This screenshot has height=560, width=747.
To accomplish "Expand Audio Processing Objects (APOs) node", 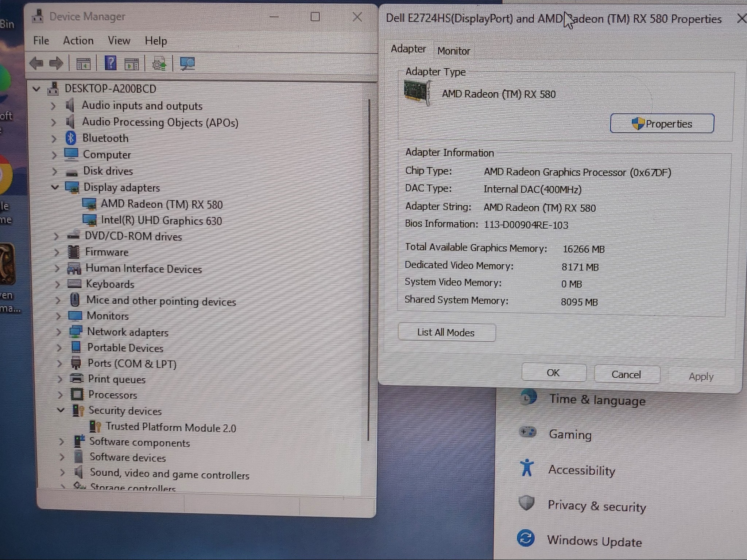I will coord(53,122).
